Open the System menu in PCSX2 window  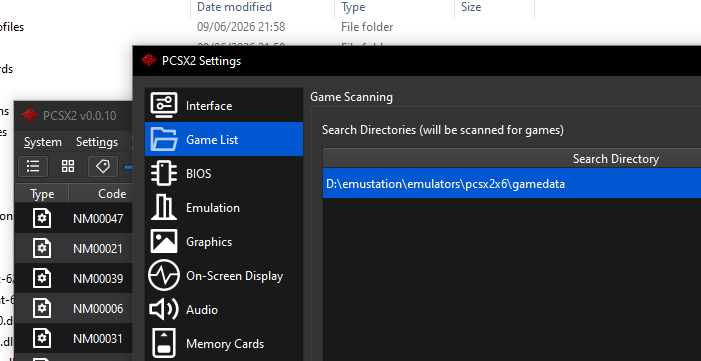coord(42,142)
